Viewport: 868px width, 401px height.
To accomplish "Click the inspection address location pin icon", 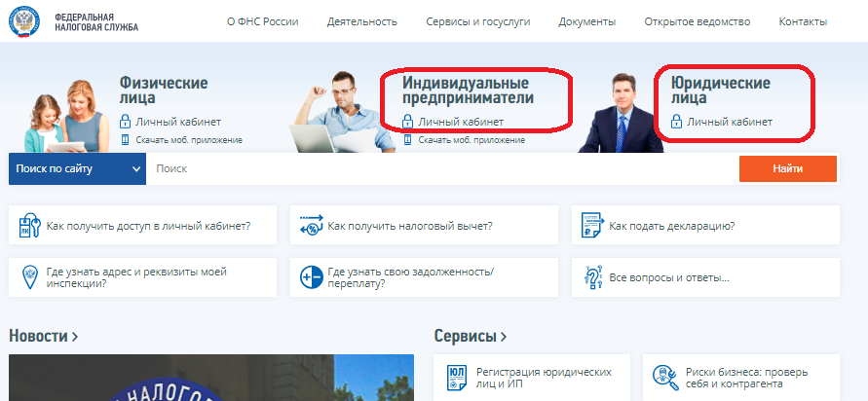I will pos(29,277).
